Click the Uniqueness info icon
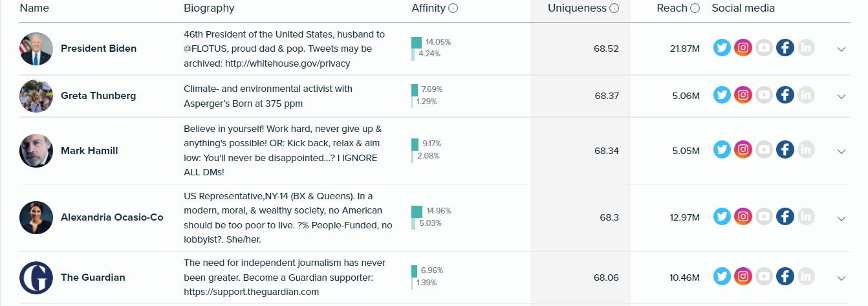 (x=614, y=8)
